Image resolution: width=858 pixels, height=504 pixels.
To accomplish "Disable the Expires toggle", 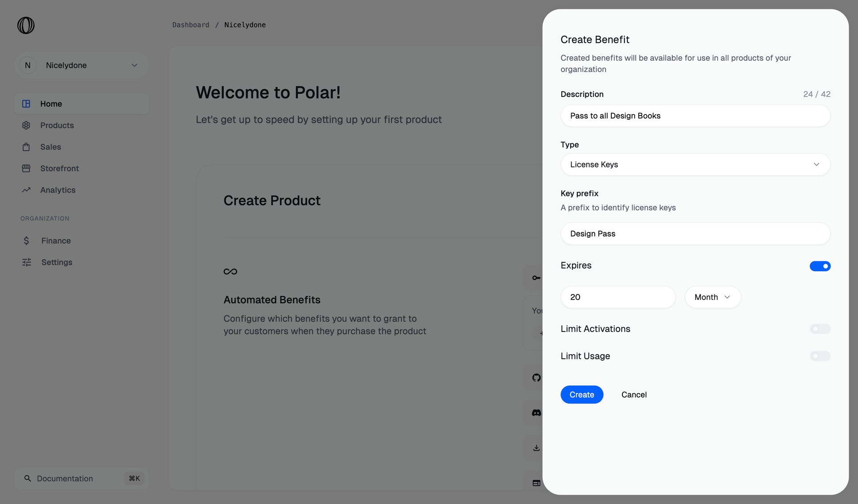I will click(x=820, y=266).
